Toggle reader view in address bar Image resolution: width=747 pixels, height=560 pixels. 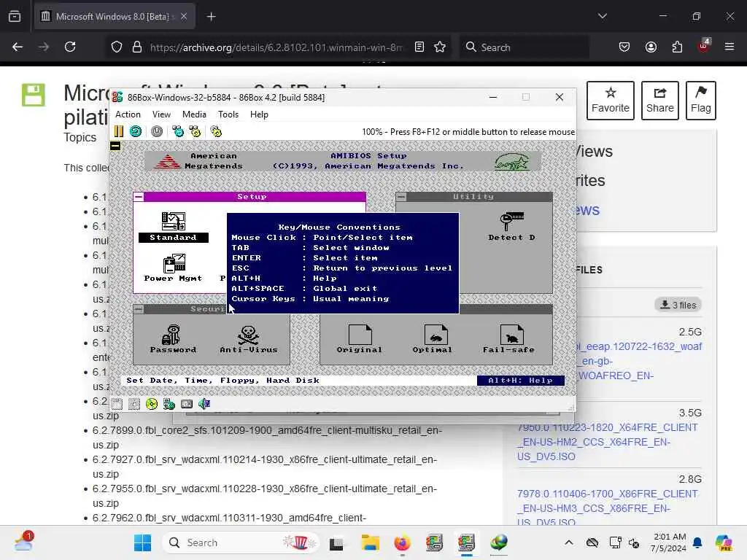tap(419, 47)
